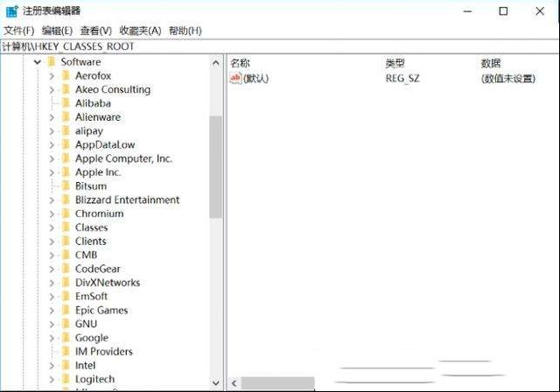
Task: Click the 名称 column header
Action: click(x=240, y=64)
